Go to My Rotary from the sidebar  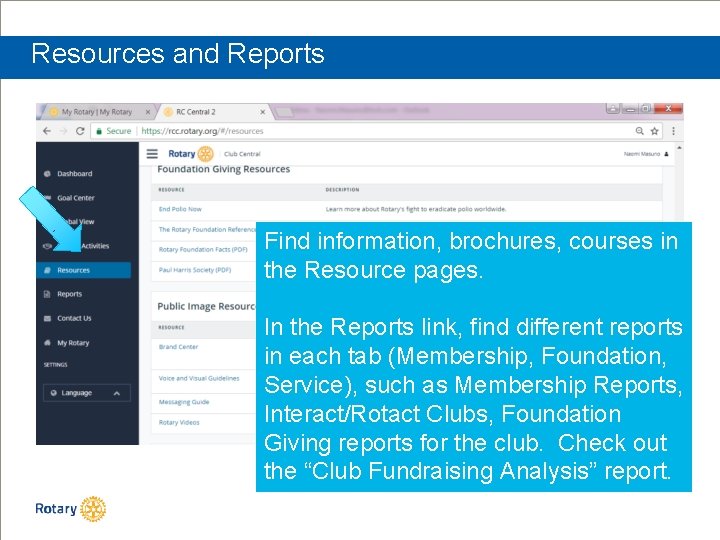pyautogui.click(x=73, y=343)
